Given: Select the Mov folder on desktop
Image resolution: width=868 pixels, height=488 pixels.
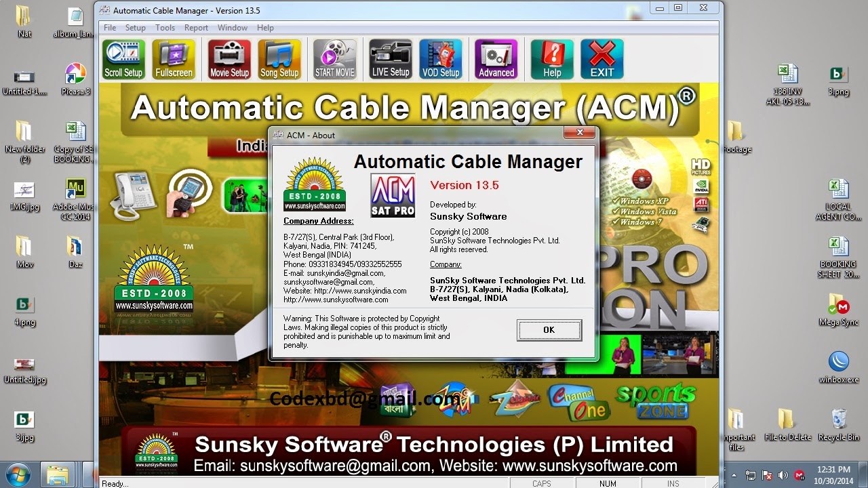Looking at the screenshot, I should [24, 251].
